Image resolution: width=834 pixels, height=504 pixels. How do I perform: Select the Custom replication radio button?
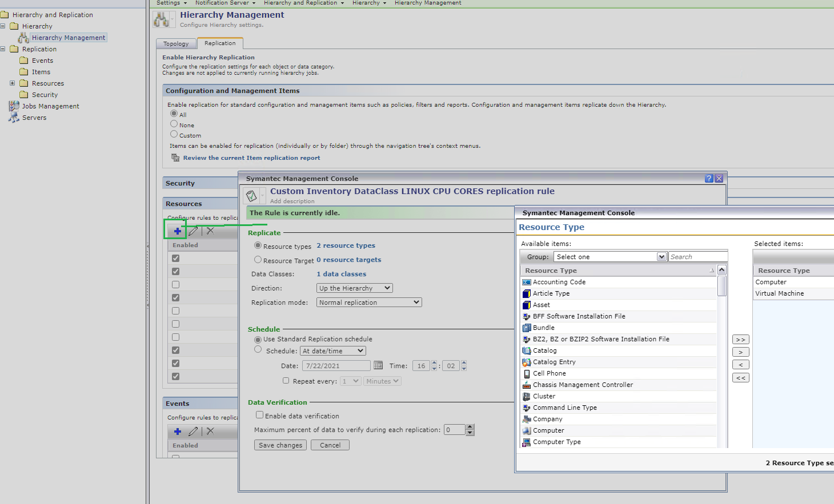click(174, 134)
